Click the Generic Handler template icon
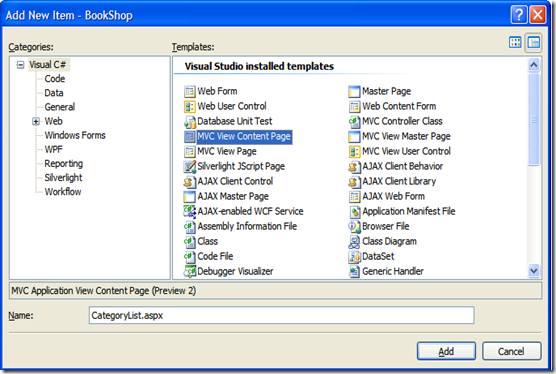Image resolution: width=556 pixels, height=374 pixels. pyautogui.click(x=354, y=272)
